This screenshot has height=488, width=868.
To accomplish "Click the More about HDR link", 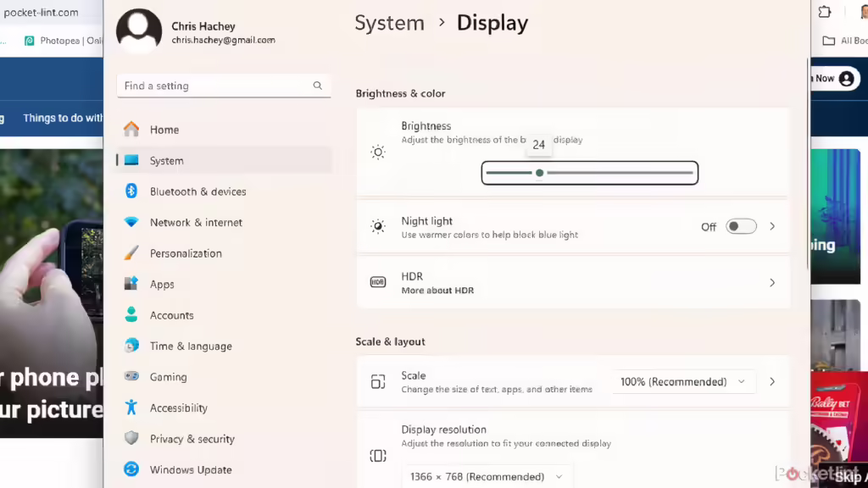I will coord(437,291).
